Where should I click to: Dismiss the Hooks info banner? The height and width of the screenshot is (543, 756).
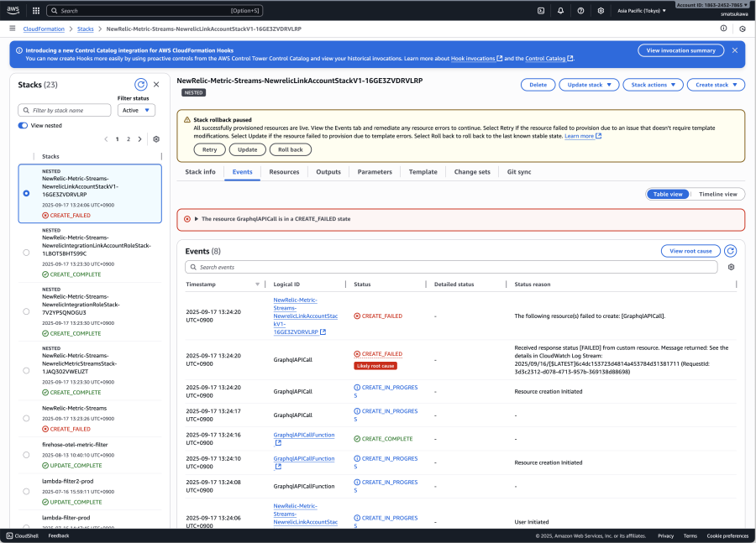point(735,50)
